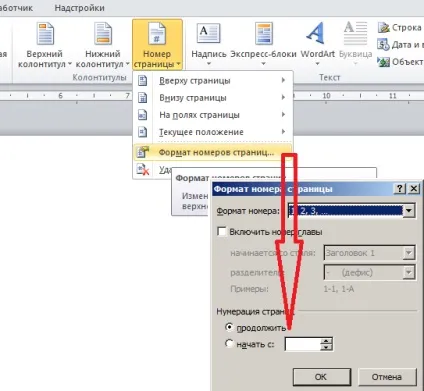
Task: Click the Внизу страницы menu icon
Action: pyautogui.click(x=143, y=98)
